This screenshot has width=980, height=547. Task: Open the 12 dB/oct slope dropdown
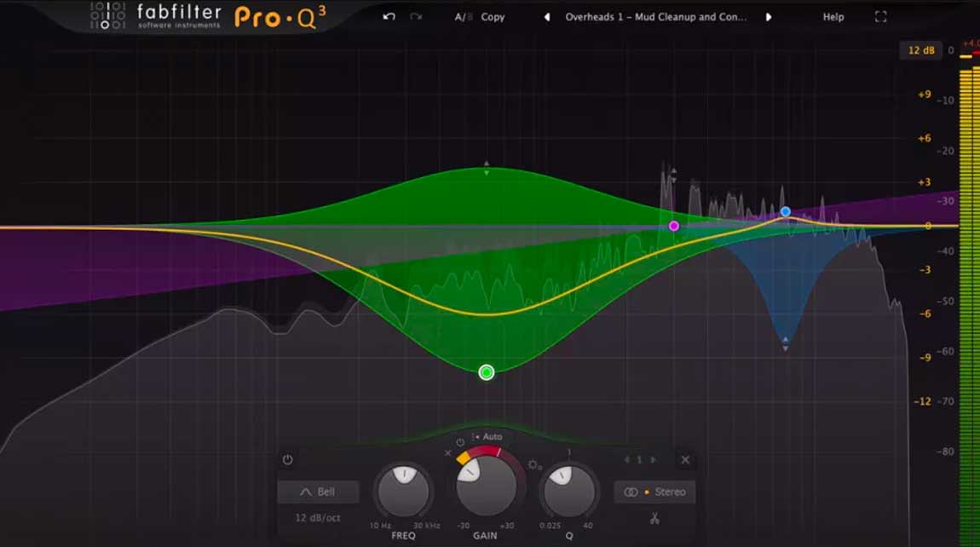(318, 518)
